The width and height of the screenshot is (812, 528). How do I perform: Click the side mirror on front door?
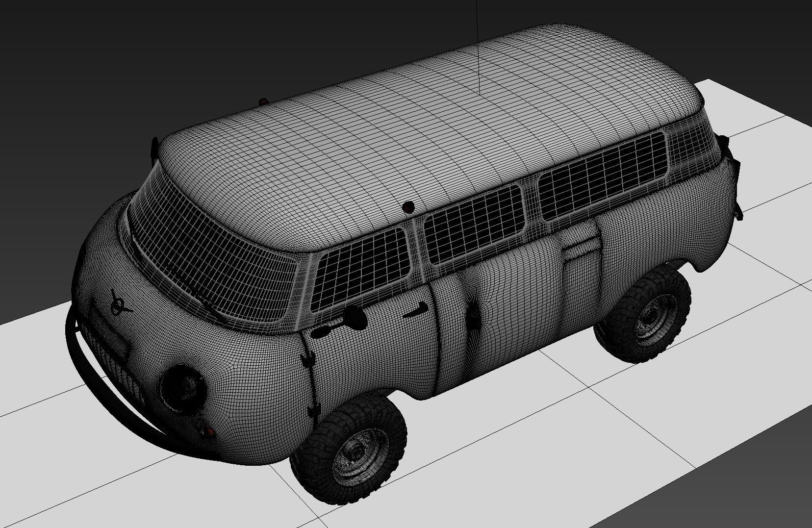[x=354, y=319]
